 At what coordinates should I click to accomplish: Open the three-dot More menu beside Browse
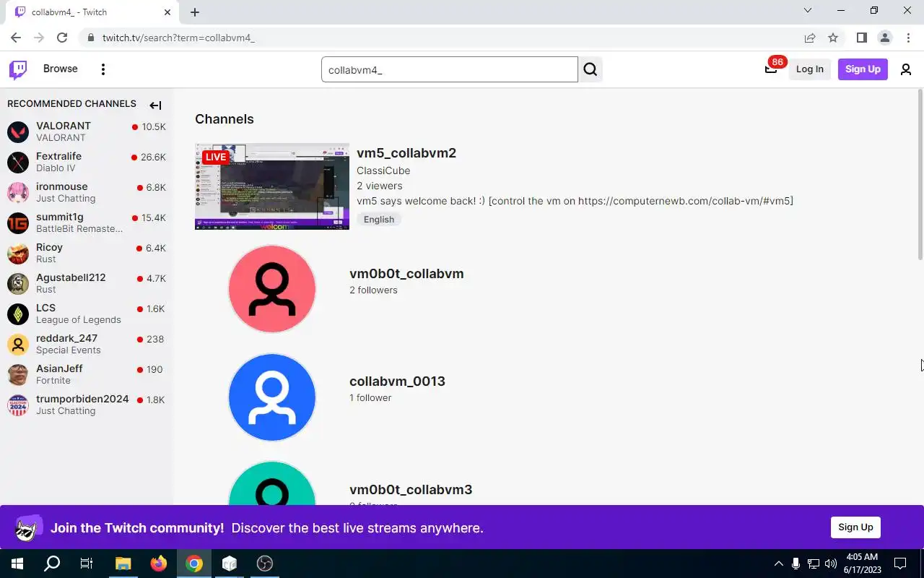[103, 69]
